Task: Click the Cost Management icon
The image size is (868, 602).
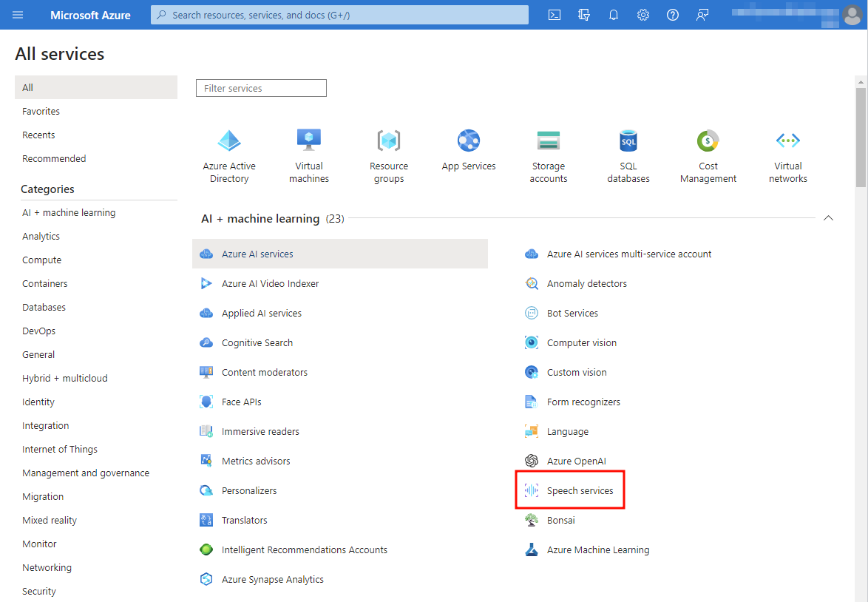Action: pos(708,140)
